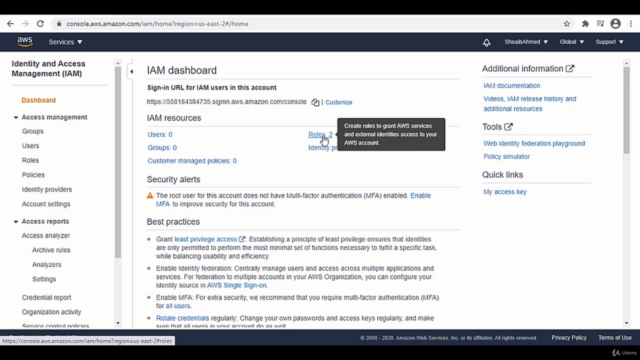Open Roles in sidebar
The width and height of the screenshot is (640, 360).
[x=30, y=160]
